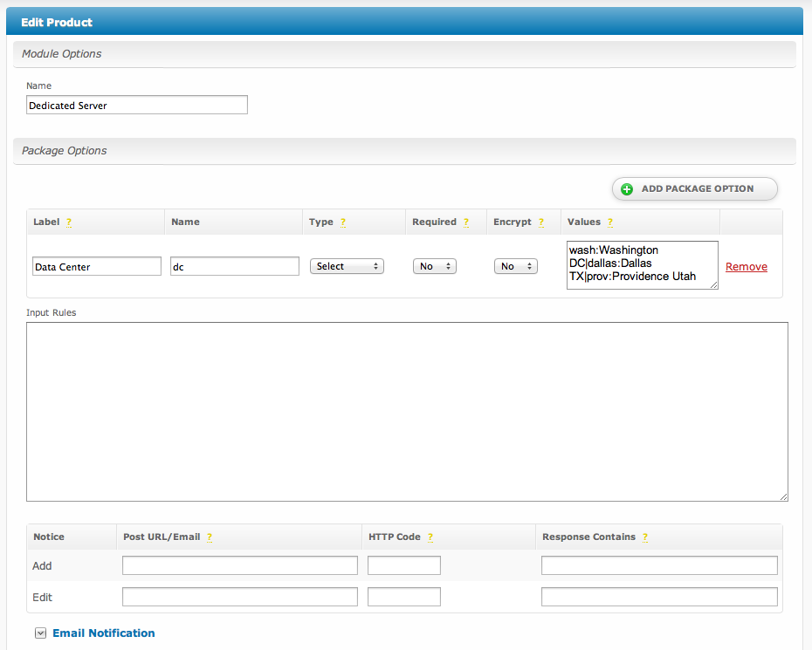Click the help icon next to Label

[x=69, y=222]
